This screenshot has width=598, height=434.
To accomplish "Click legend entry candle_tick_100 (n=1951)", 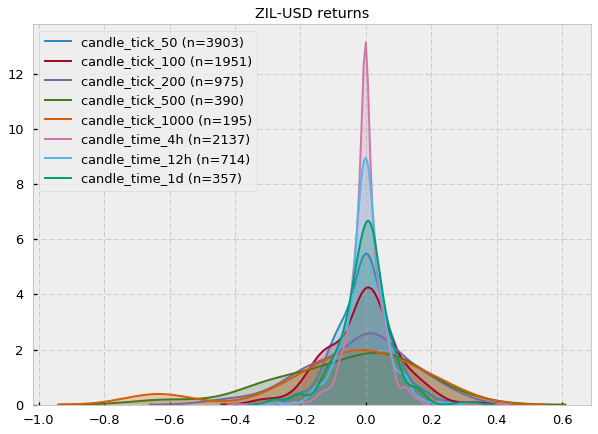I will pyautogui.click(x=148, y=62).
